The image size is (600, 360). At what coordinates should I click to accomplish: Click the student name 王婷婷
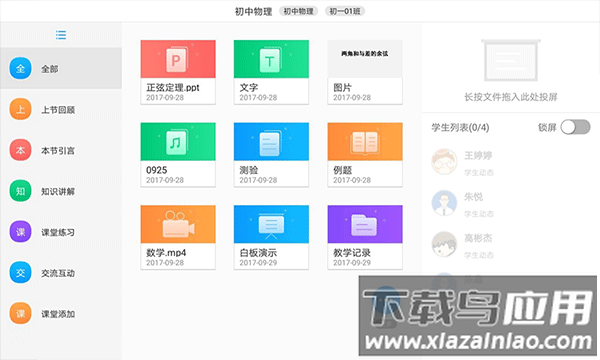[x=478, y=156]
